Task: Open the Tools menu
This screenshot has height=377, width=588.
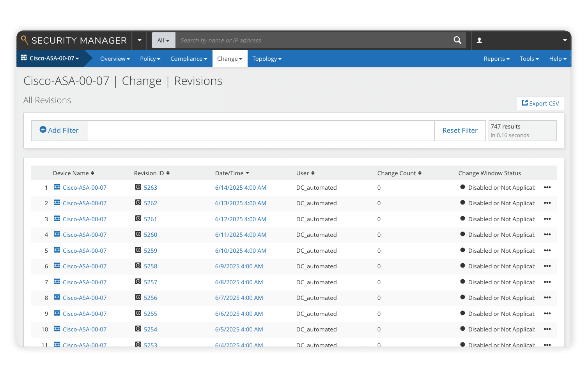Action: 529,59
